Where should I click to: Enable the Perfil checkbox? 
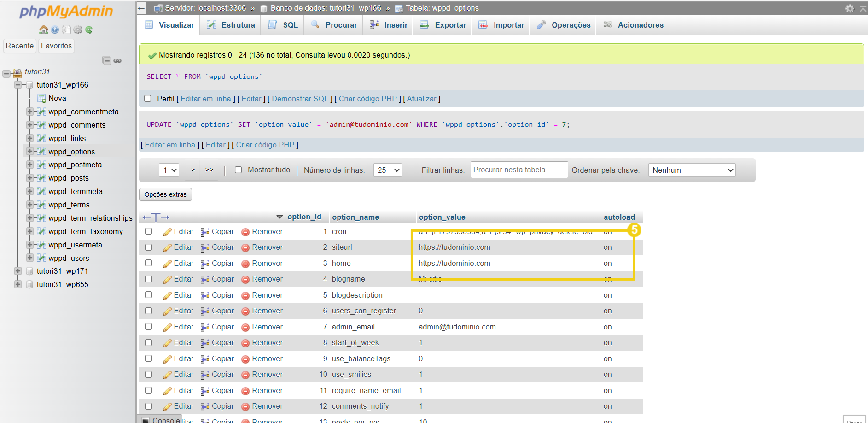tap(148, 99)
